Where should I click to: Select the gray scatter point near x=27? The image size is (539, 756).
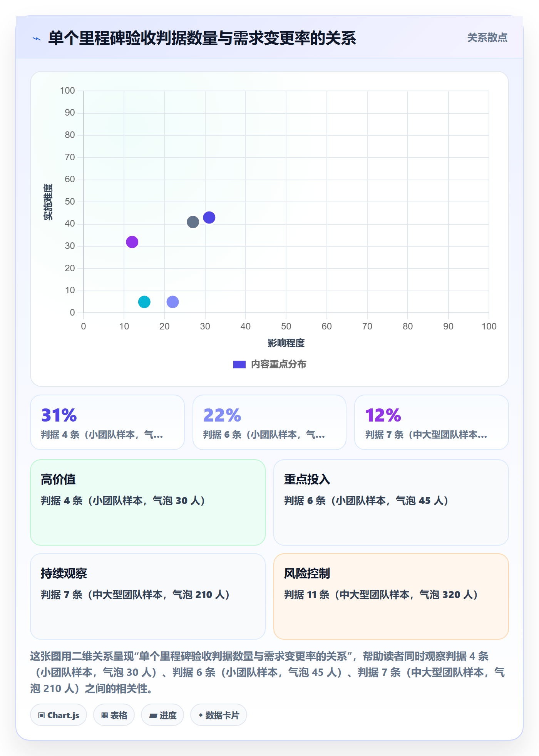pos(193,222)
